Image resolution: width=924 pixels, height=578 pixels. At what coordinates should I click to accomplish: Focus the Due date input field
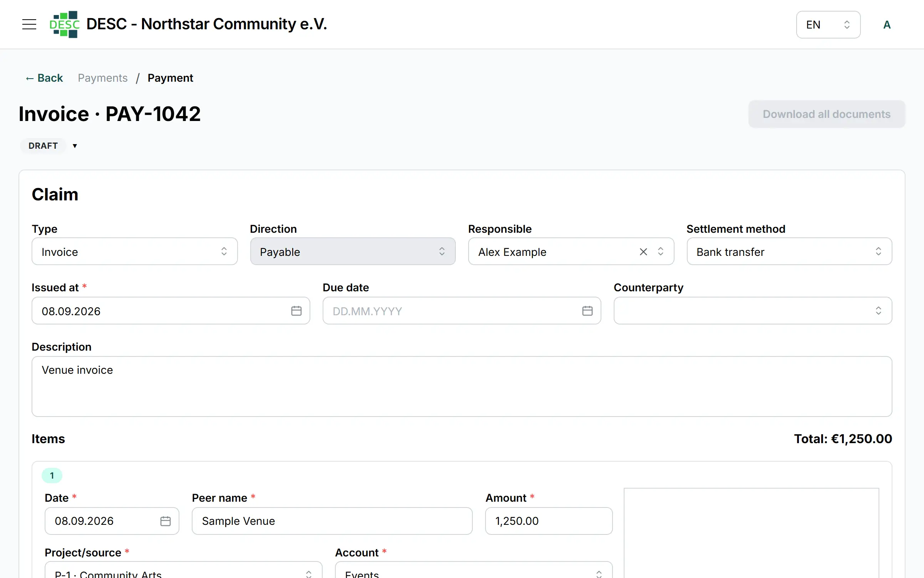point(462,311)
